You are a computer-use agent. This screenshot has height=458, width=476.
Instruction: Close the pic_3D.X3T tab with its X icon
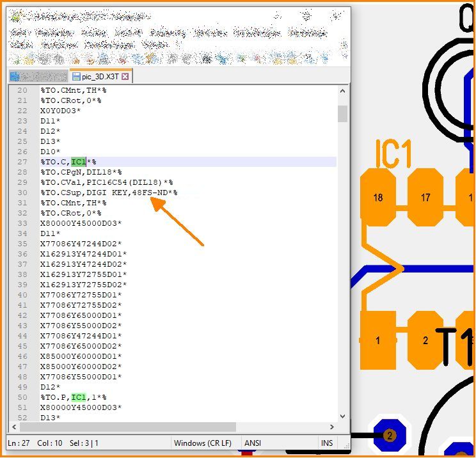(125, 77)
